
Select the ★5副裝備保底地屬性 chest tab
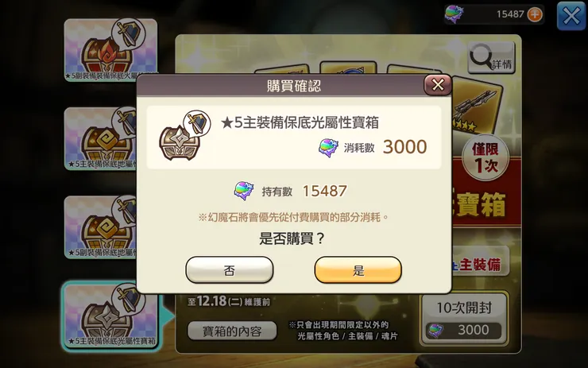click(x=100, y=227)
